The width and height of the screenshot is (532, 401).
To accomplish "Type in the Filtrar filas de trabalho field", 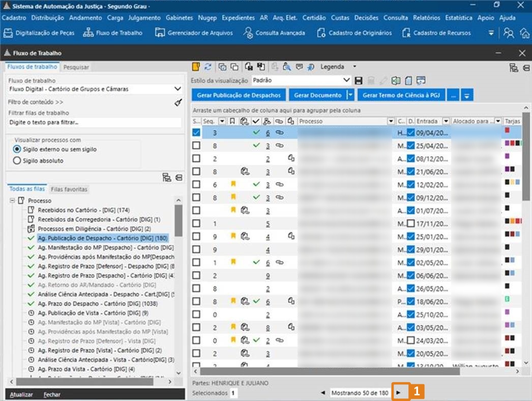I will tap(95, 122).
